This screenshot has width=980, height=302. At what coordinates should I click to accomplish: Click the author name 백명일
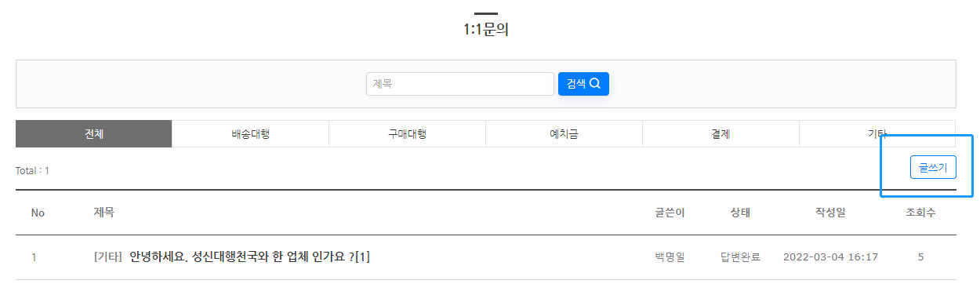(670, 257)
